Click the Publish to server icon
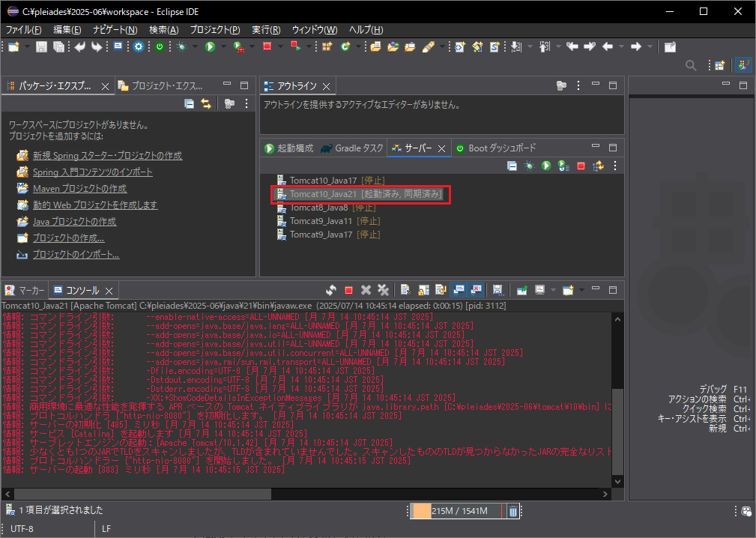756x538 pixels. pos(598,166)
